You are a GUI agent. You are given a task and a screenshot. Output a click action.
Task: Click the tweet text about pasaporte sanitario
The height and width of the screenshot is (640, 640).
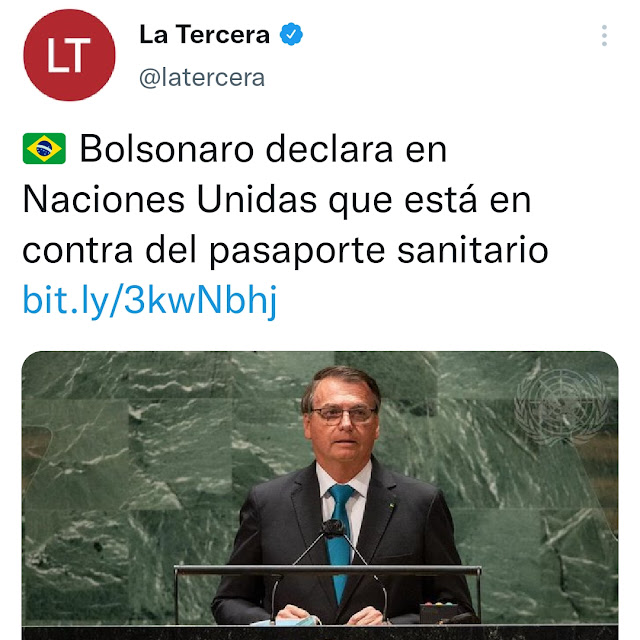coord(286,200)
